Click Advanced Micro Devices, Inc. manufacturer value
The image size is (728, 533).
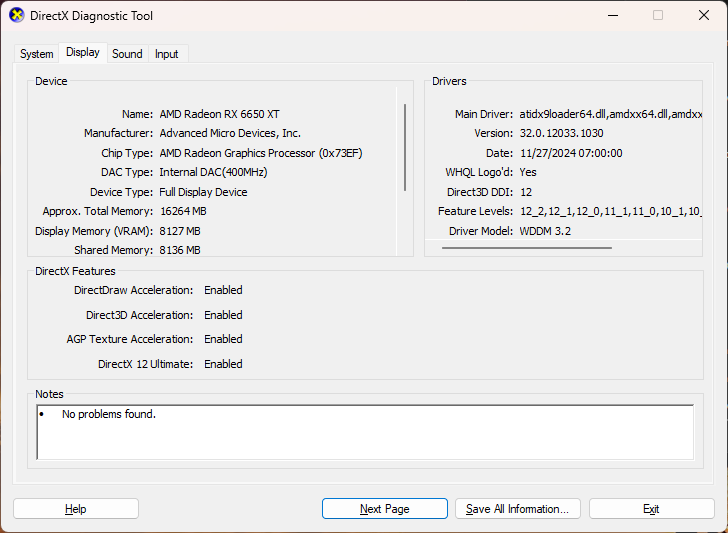(230, 133)
